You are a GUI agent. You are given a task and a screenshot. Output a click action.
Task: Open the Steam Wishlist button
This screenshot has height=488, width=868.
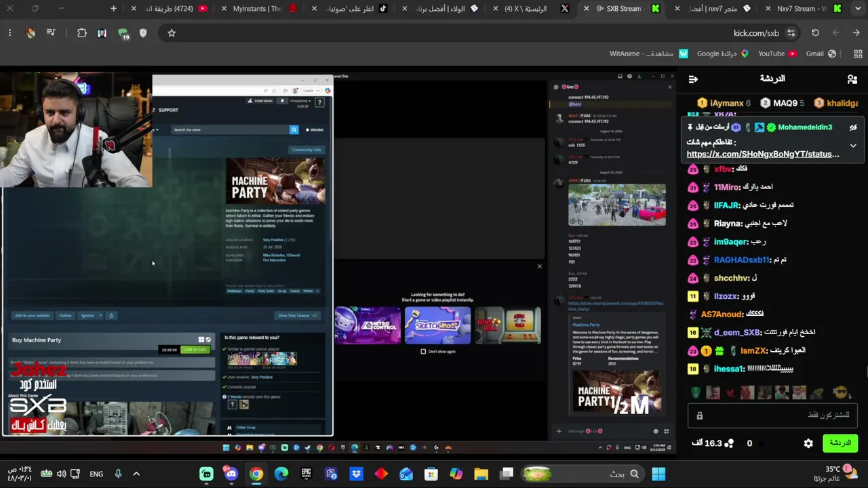coord(315,129)
